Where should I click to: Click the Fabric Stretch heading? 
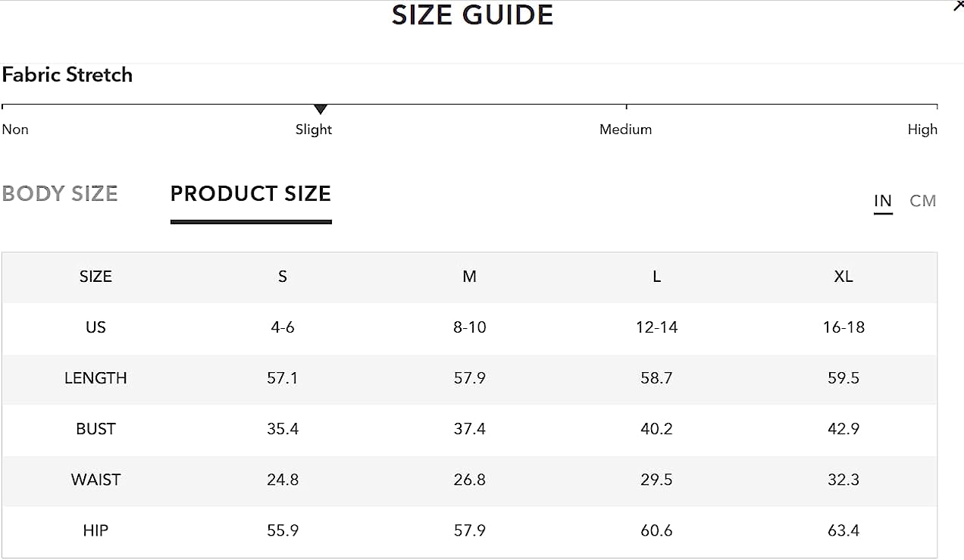(67, 74)
